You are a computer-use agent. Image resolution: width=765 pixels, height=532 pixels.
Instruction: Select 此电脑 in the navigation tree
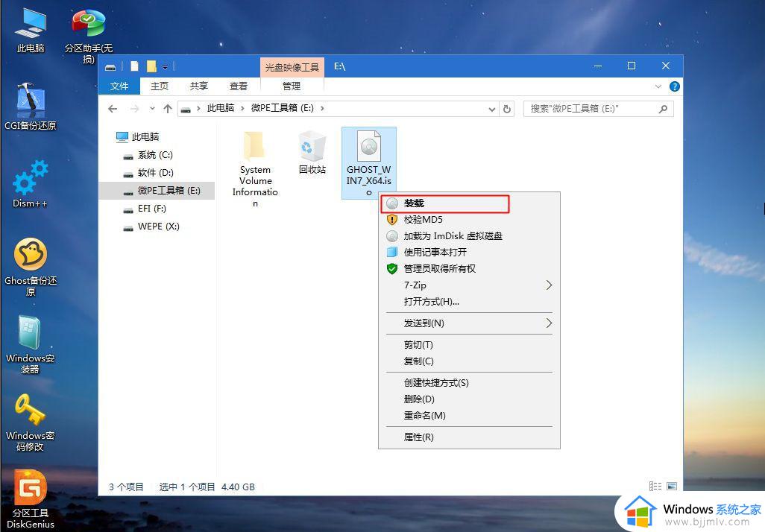pos(138,137)
